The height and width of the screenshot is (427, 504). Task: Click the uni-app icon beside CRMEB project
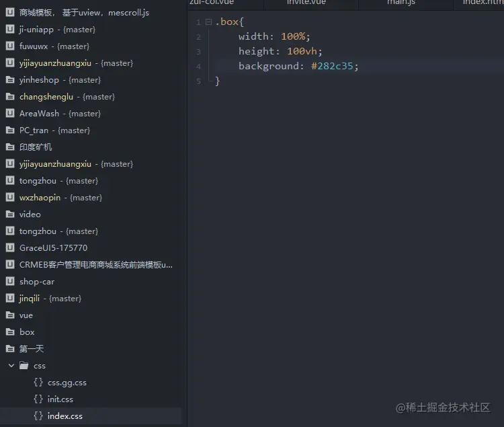point(10,264)
